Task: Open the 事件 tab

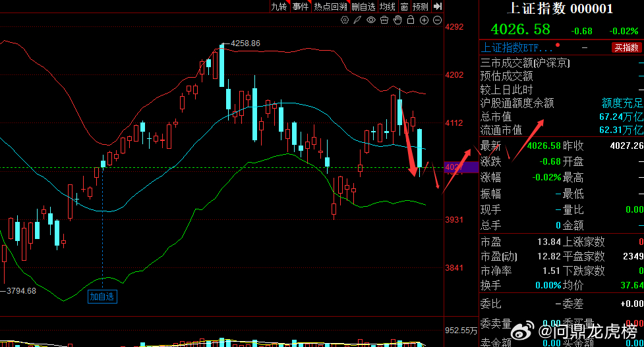Action: [300, 7]
